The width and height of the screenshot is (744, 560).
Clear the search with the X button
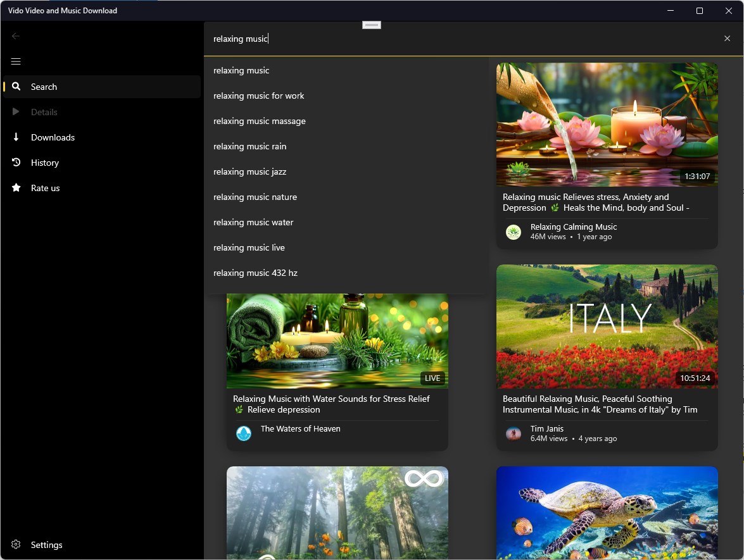point(727,38)
